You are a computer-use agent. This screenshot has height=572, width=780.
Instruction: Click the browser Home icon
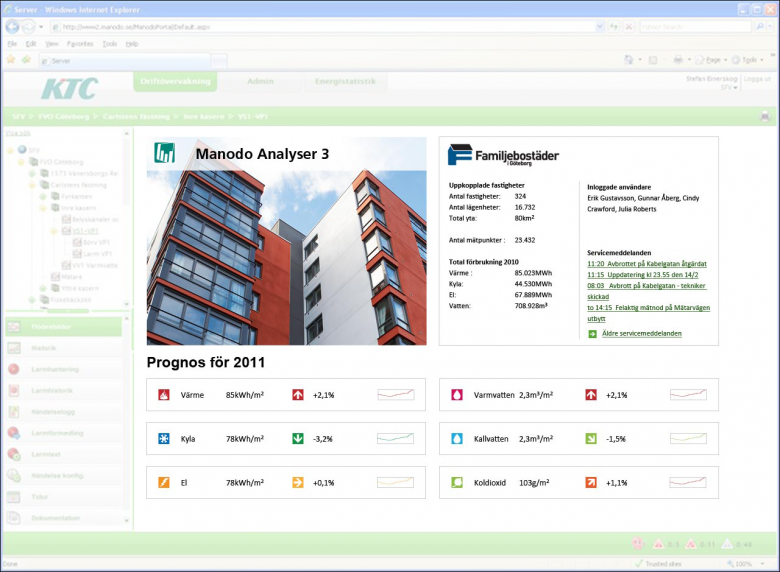[x=629, y=60]
